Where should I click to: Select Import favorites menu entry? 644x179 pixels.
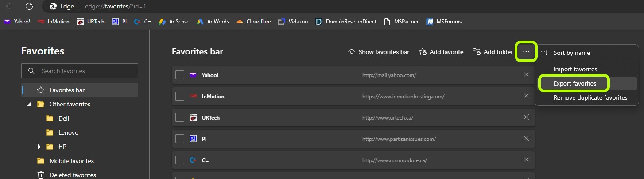(575, 69)
